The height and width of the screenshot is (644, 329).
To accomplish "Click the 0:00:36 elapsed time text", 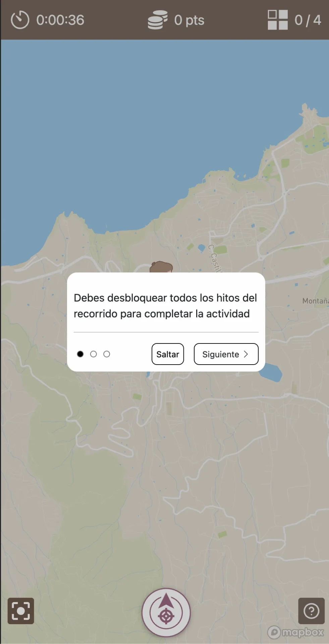I will [60, 20].
